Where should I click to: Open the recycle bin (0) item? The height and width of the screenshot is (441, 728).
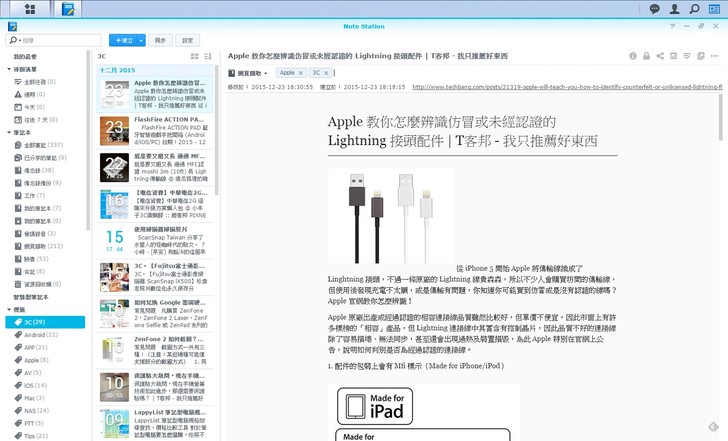click(38, 284)
